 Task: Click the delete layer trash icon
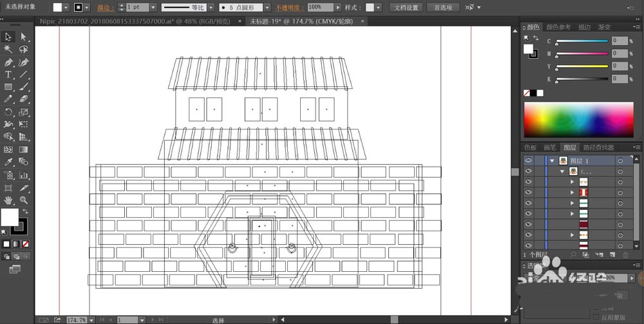(x=625, y=255)
